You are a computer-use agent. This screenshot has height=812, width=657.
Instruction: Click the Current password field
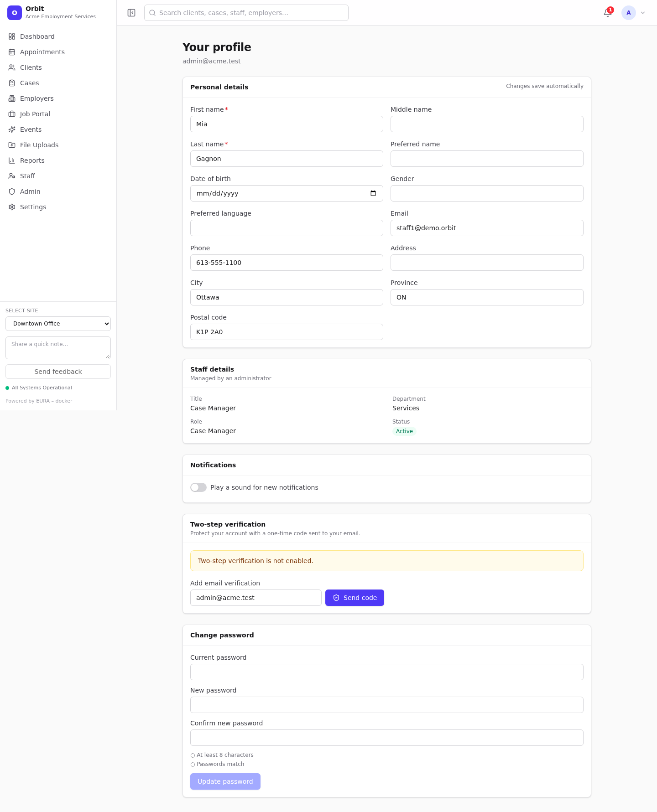tap(387, 672)
